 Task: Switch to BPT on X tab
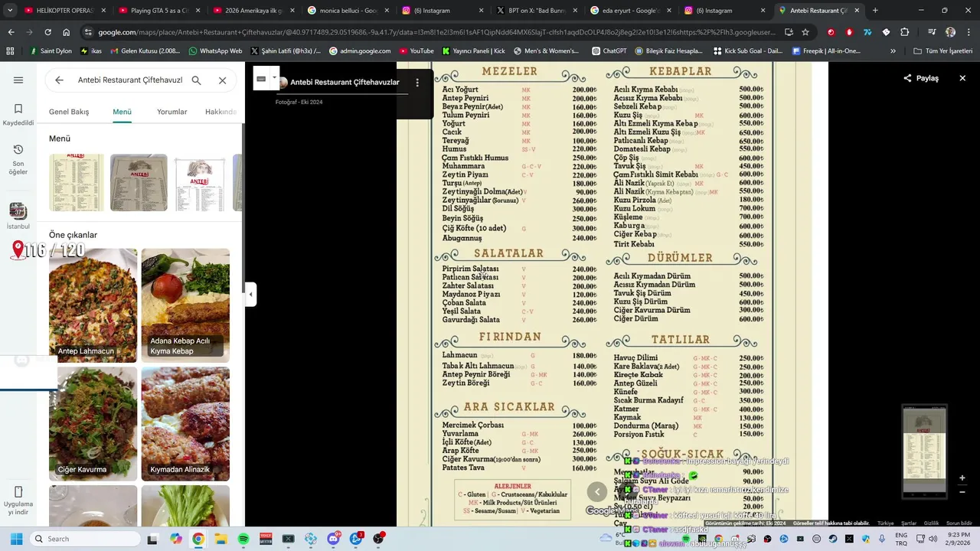pos(536,11)
